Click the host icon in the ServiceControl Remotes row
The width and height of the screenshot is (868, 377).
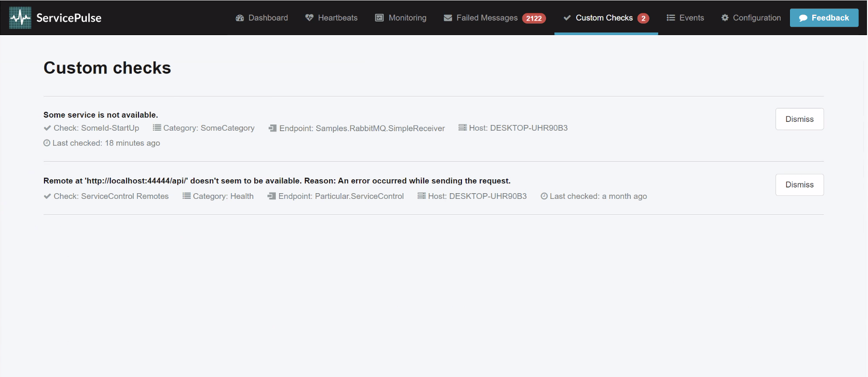[422, 196]
